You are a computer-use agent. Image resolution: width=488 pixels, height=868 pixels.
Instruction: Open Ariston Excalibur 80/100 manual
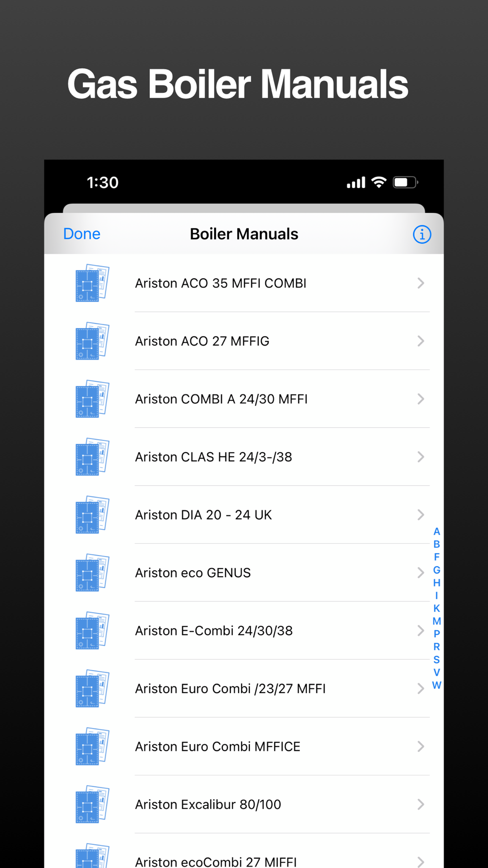click(x=244, y=805)
